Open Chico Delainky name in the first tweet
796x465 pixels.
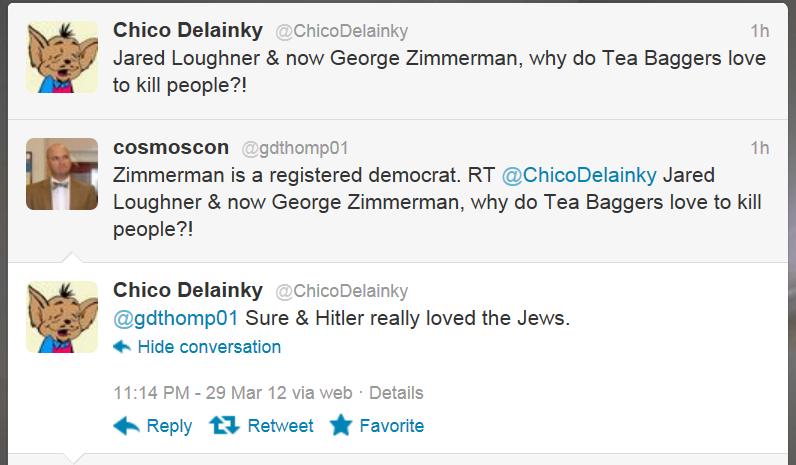tap(188, 30)
